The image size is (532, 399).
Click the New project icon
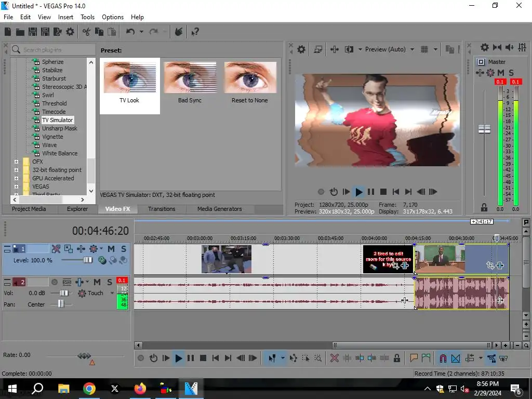coord(7,32)
